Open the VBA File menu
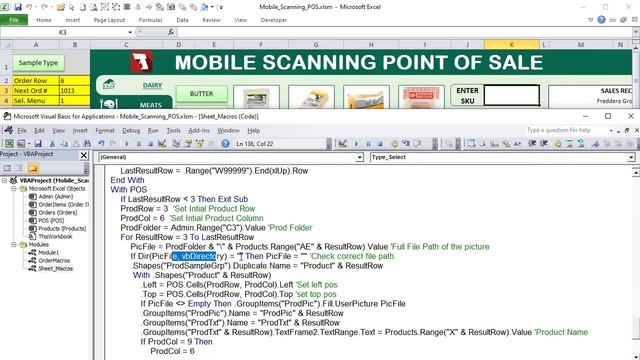Screen dimensions: 640x360 click(22, 131)
